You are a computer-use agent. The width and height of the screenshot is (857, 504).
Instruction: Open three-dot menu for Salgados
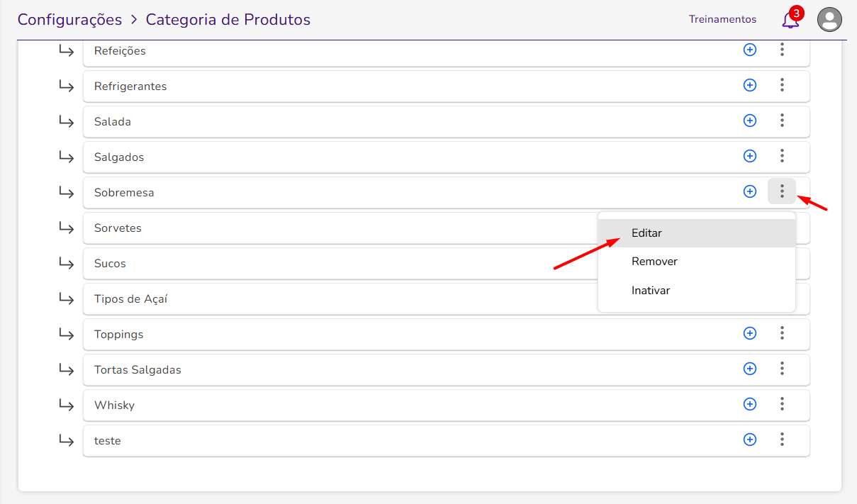tap(782, 156)
